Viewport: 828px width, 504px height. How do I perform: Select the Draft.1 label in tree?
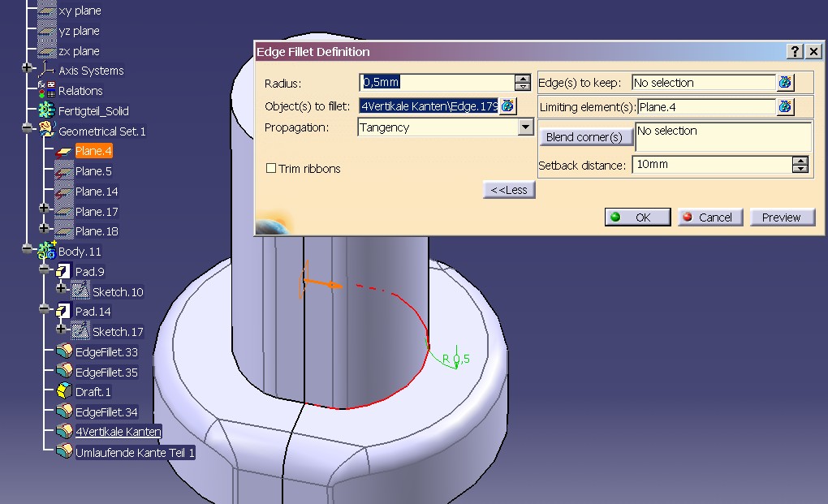(x=93, y=392)
